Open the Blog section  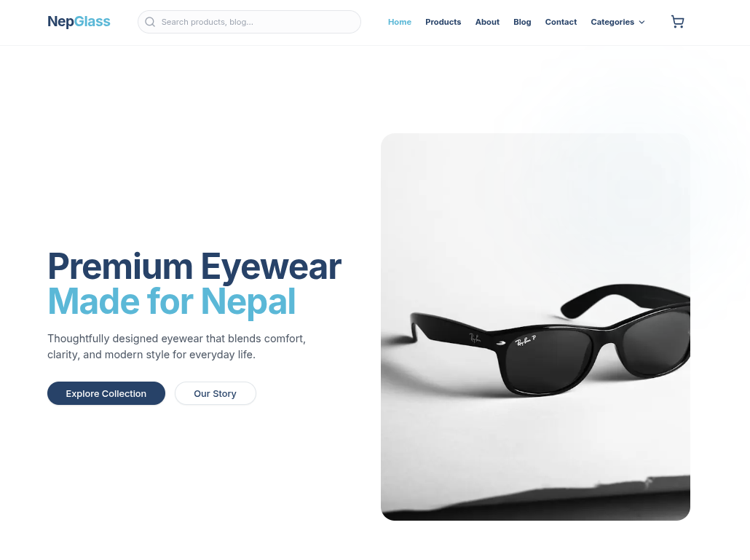(522, 22)
